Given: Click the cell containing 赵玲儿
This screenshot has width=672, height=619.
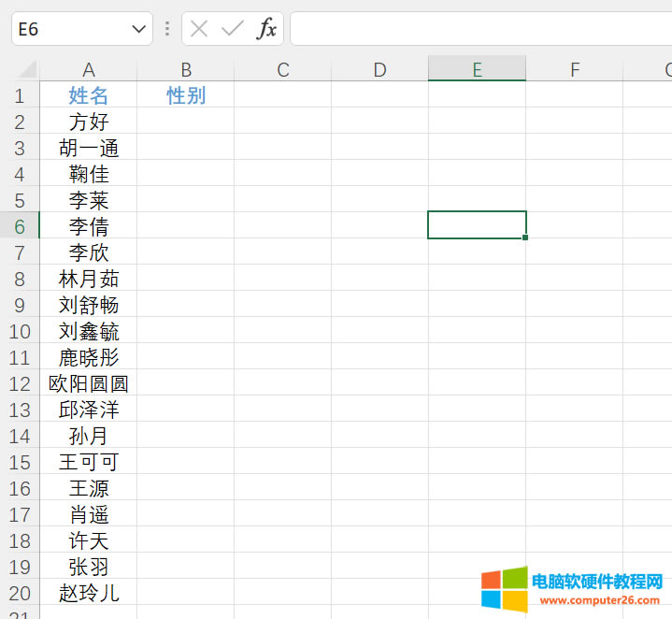Looking at the screenshot, I should pyautogui.click(x=89, y=593).
